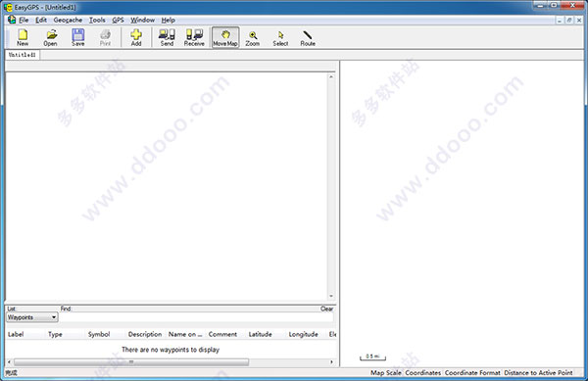Open the Help menu
The width and height of the screenshot is (588, 381).
point(168,20)
